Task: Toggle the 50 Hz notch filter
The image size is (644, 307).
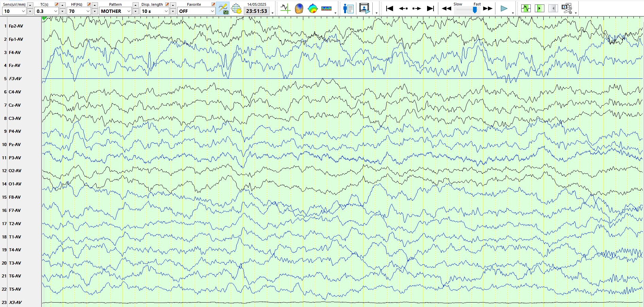Action: 223,8
